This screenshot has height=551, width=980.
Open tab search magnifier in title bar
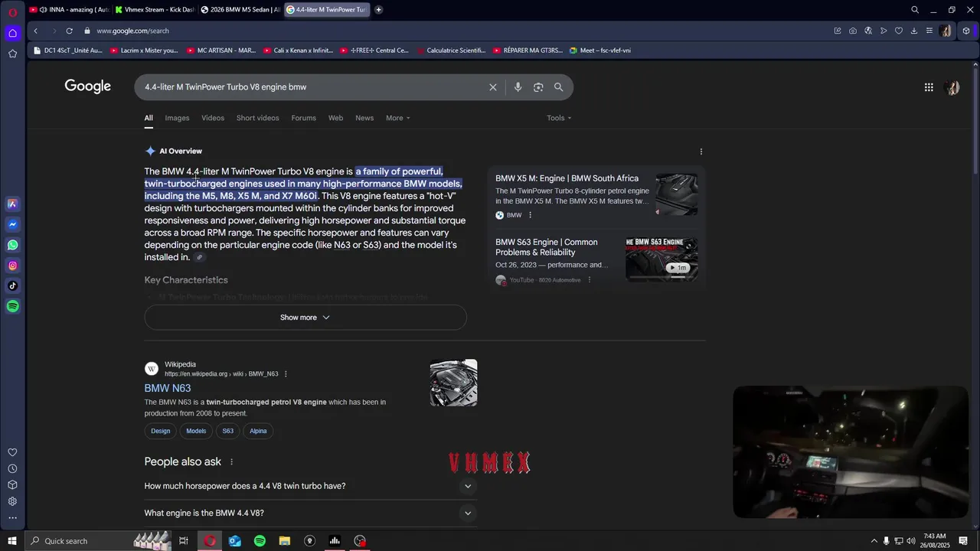click(915, 10)
